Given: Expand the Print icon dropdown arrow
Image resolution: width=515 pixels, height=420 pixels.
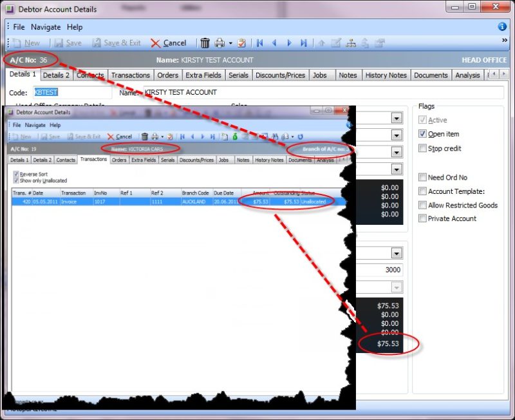Looking at the screenshot, I should 230,43.
